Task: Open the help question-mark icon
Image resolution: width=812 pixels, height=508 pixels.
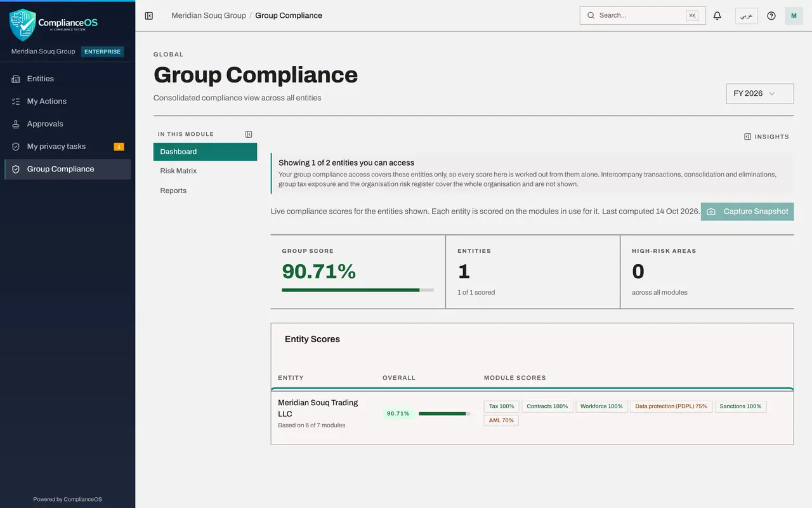Action: click(771, 16)
